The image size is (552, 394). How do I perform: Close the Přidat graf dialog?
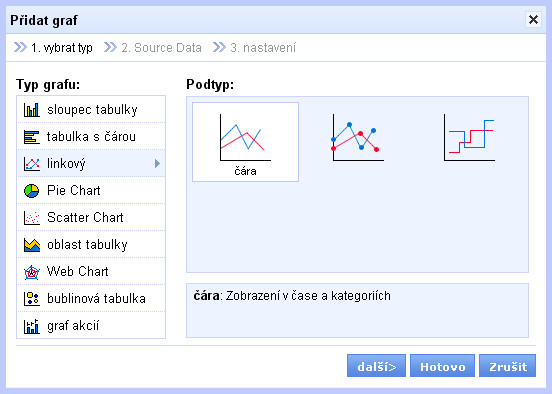tap(533, 20)
